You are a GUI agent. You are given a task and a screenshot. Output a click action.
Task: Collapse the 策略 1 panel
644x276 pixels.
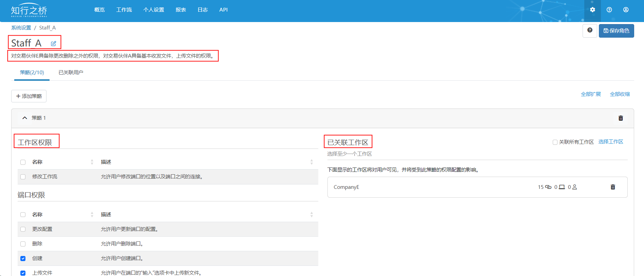click(25, 118)
